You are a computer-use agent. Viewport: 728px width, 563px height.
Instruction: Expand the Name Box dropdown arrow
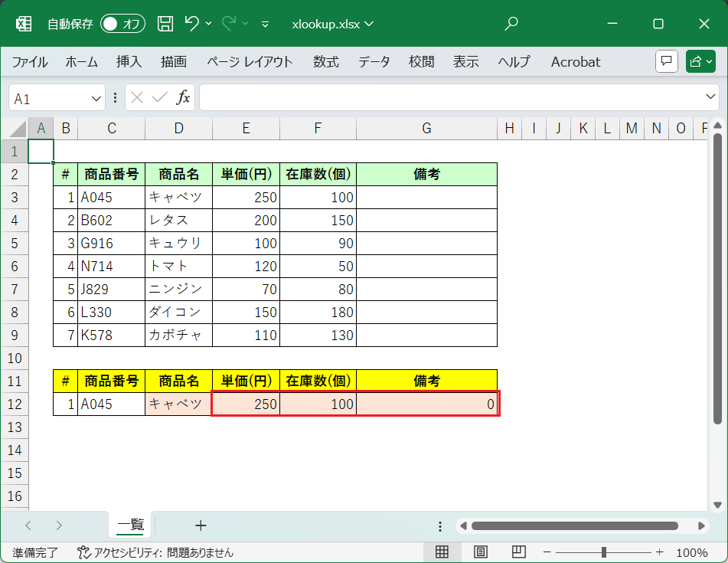point(96,98)
